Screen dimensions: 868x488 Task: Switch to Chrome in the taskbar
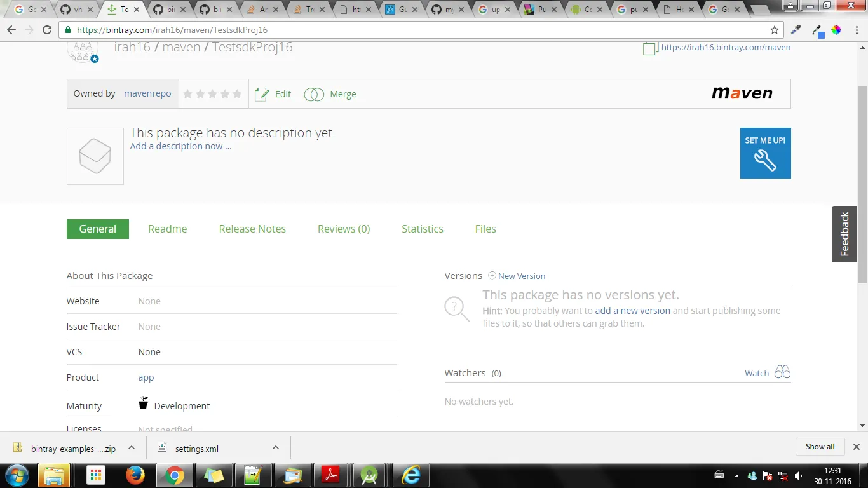[174, 475]
